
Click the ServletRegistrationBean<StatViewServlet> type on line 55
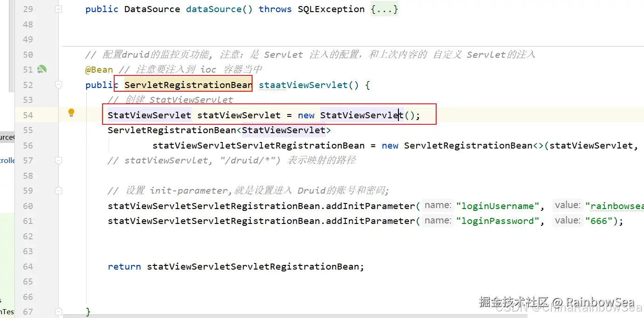(x=219, y=130)
